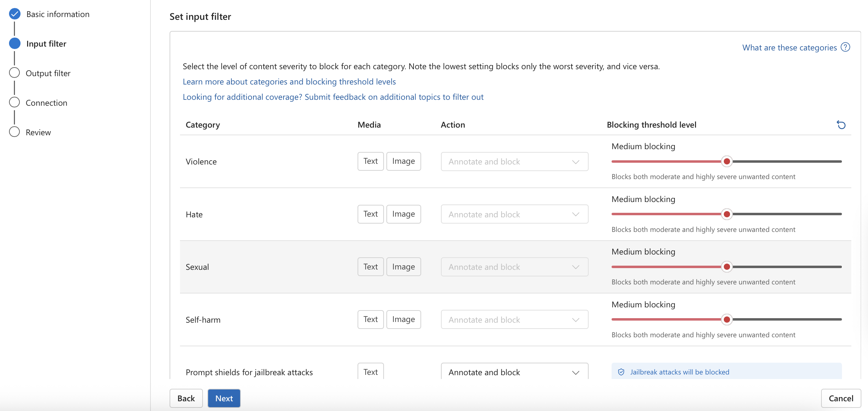
Task: Toggle Image media for the Hate category
Action: (x=403, y=214)
